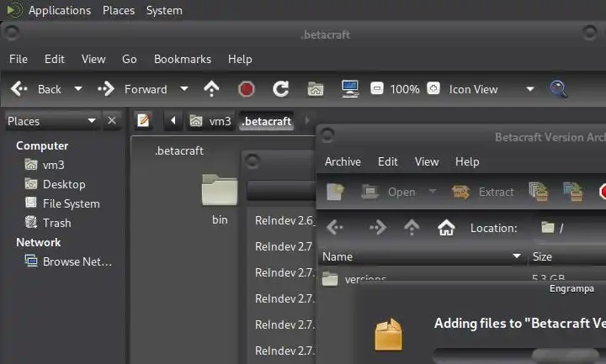Zoom out using the minus icon
This screenshot has width=606, height=364.
[x=377, y=88]
